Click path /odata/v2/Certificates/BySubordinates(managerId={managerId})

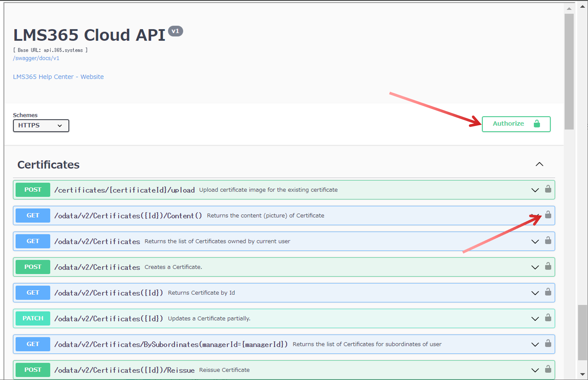(171, 344)
